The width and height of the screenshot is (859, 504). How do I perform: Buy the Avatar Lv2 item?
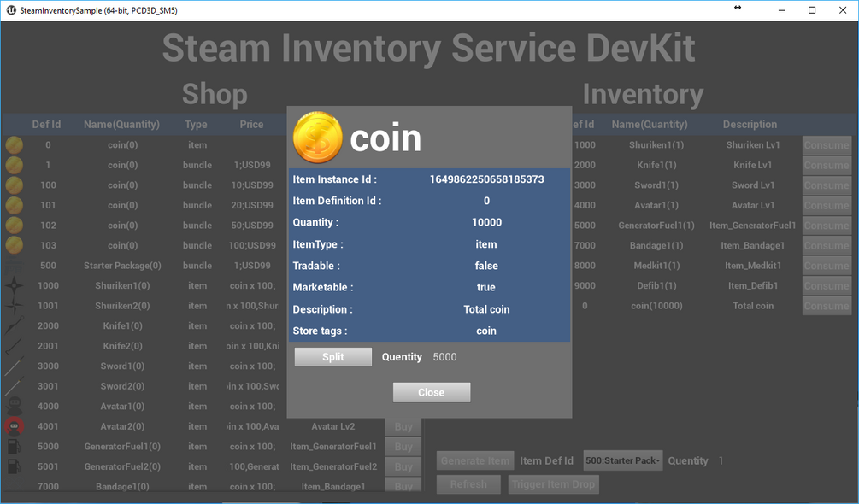click(403, 426)
